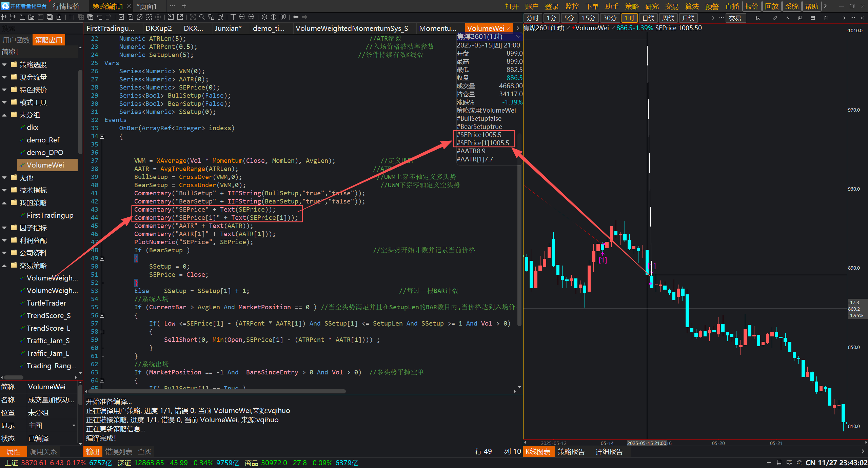Screen dimensions: 868x468
Task: Click the chart trash icon next to 交易
Action: pos(826,18)
